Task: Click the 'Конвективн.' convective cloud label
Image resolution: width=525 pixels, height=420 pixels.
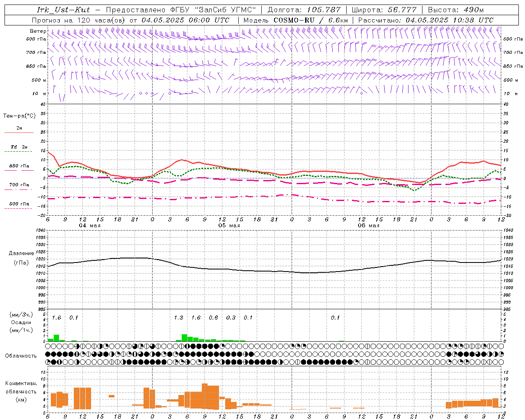Action: 21,383
